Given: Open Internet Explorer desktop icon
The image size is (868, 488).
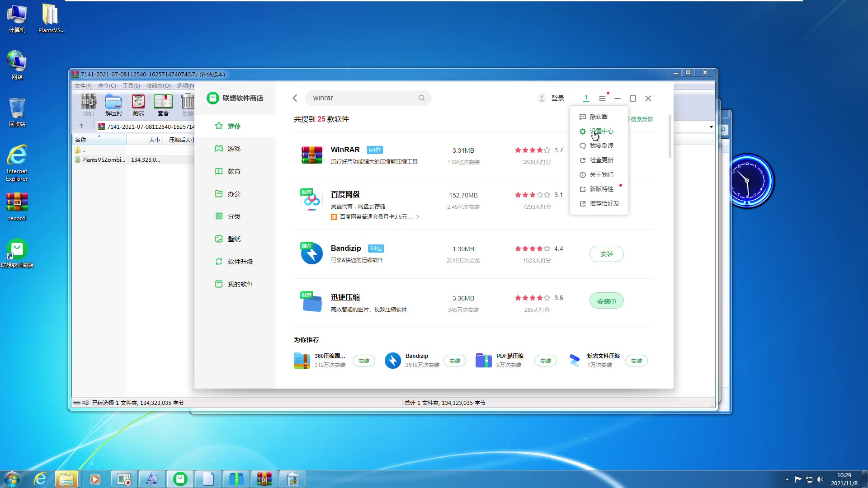Looking at the screenshot, I should point(17,163).
